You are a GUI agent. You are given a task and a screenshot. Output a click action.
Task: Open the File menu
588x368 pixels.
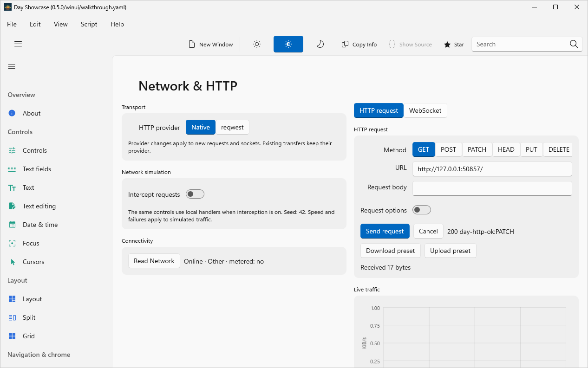tap(12, 24)
